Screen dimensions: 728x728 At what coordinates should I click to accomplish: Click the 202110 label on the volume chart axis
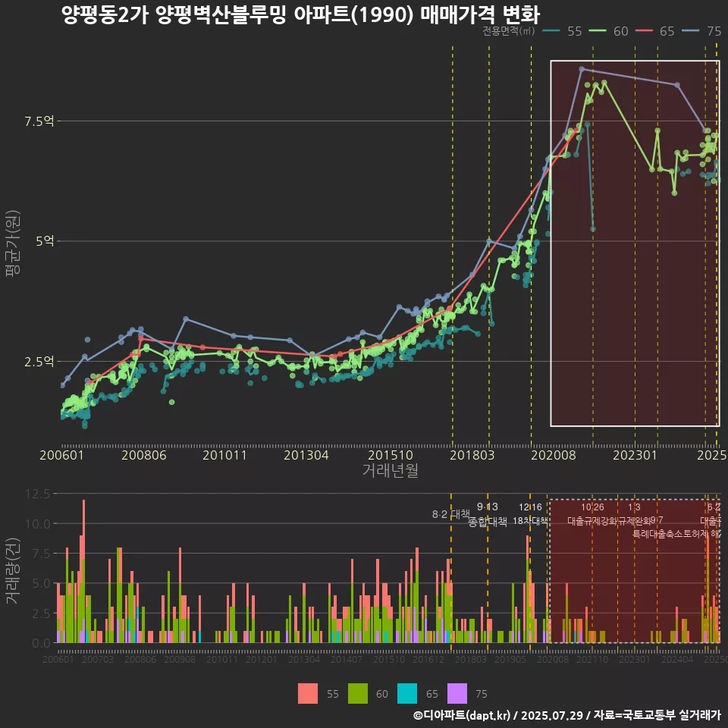tap(592, 659)
